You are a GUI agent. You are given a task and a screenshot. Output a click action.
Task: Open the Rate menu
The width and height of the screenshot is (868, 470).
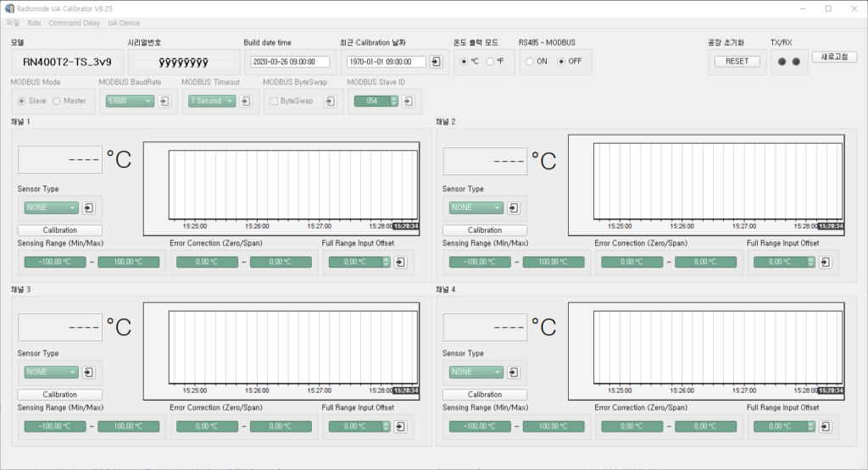tap(34, 23)
